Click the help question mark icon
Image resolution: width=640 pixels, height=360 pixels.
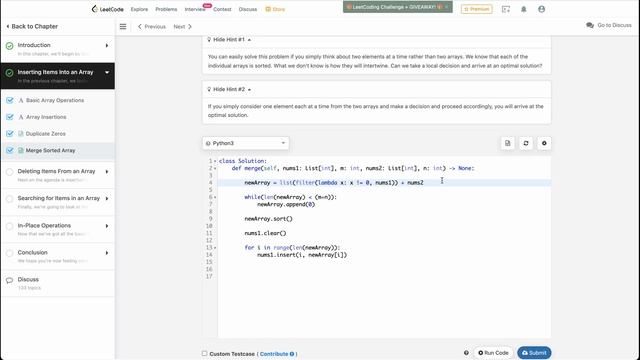pos(466,353)
